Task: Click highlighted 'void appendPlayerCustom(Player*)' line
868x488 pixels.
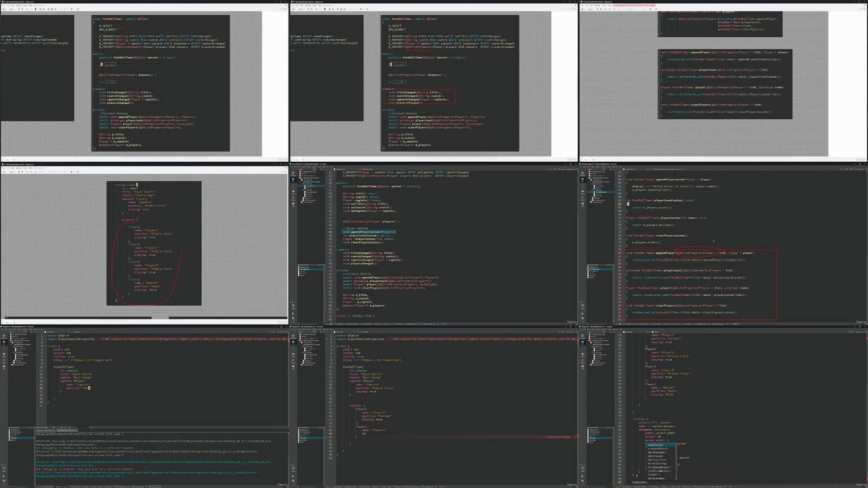Action: coord(368,232)
